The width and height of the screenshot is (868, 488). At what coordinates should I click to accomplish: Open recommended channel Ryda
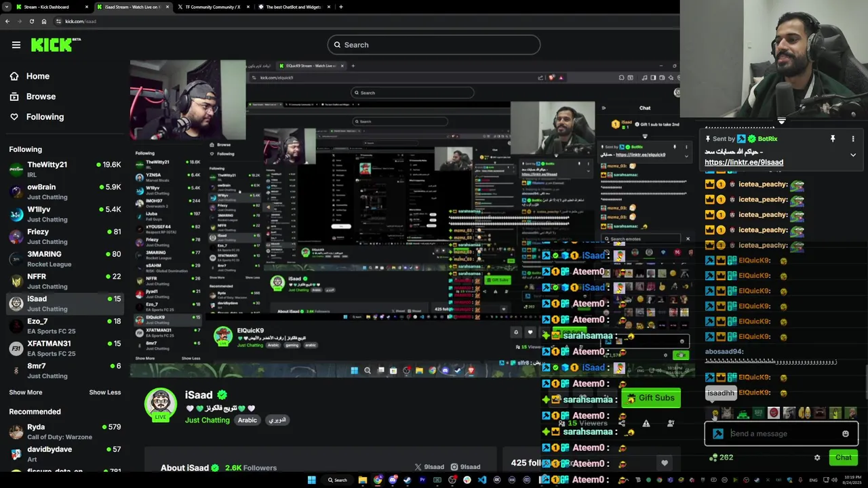click(x=65, y=431)
